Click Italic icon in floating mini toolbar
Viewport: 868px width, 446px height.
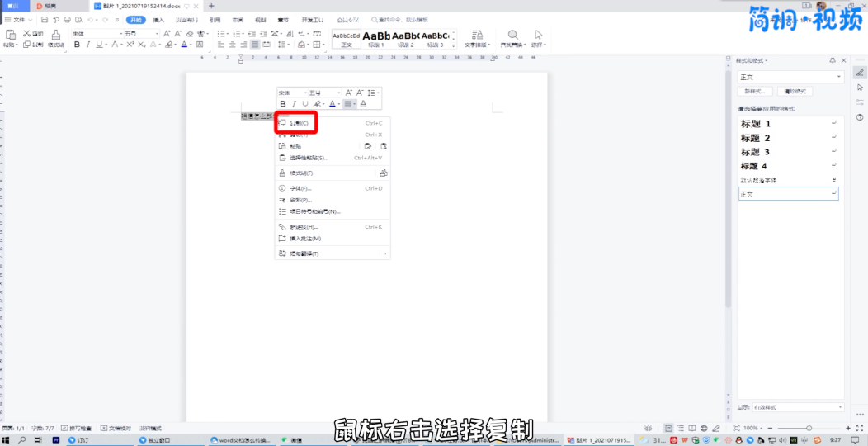tap(294, 104)
